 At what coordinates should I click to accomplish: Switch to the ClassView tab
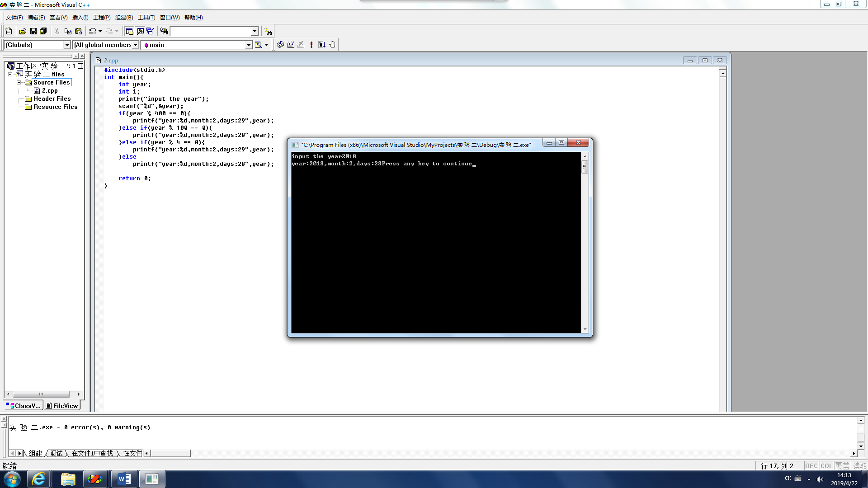24,406
